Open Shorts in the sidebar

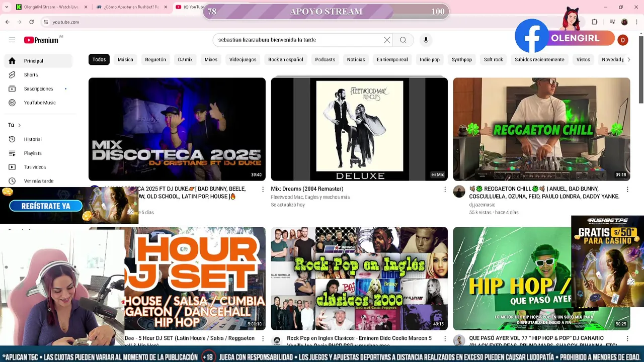click(x=39, y=75)
